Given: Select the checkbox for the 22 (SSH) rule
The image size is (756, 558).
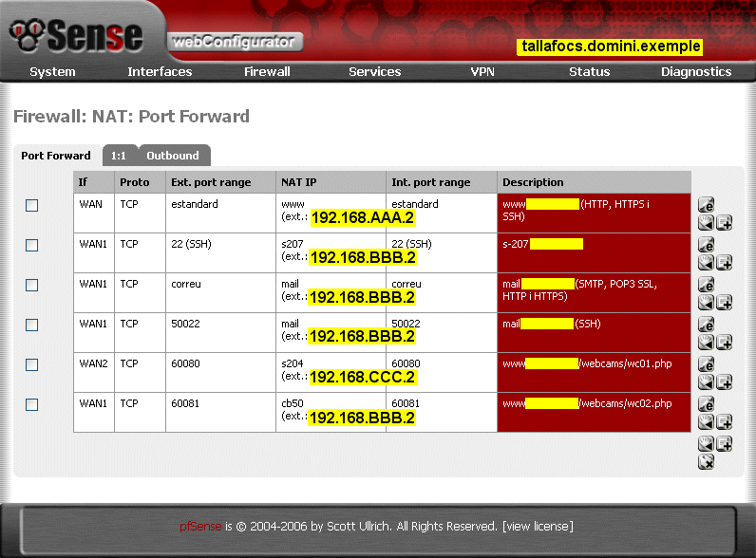Looking at the screenshot, I should pos(32,245).
